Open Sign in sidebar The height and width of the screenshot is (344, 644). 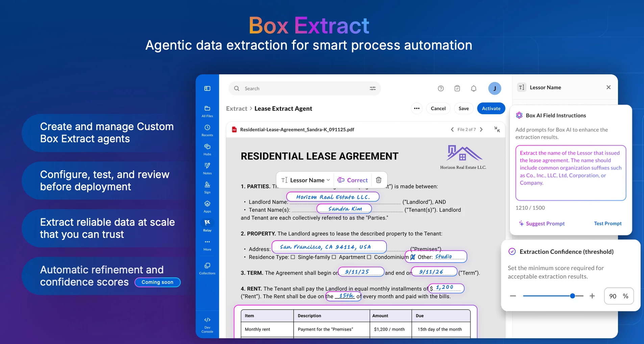point(207,188)
